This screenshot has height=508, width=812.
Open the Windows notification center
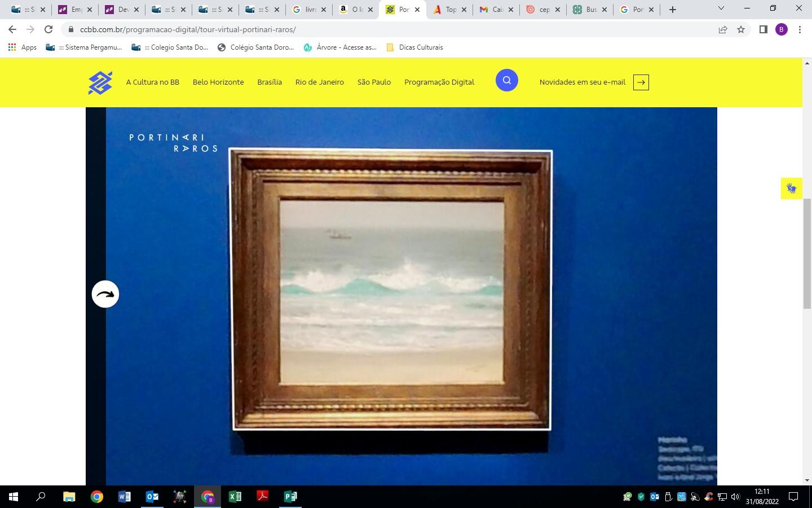[x=793, y=497]
